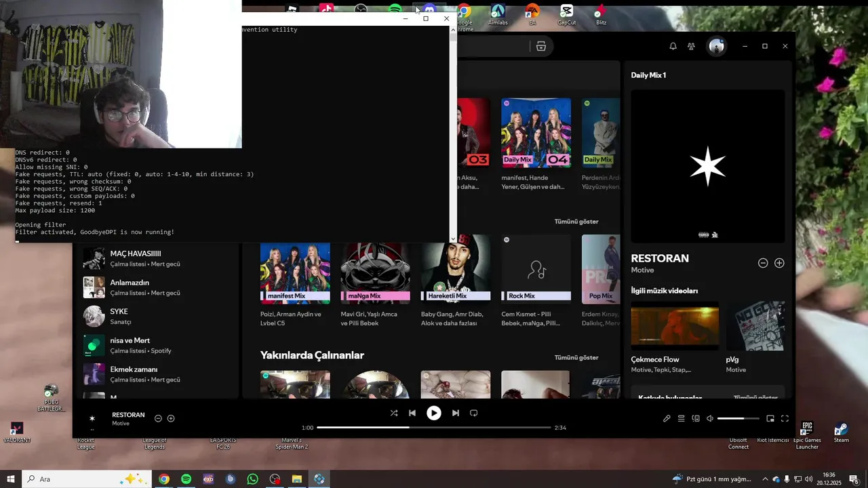Open the Blitz desktop shortcut

click(601, 16)
